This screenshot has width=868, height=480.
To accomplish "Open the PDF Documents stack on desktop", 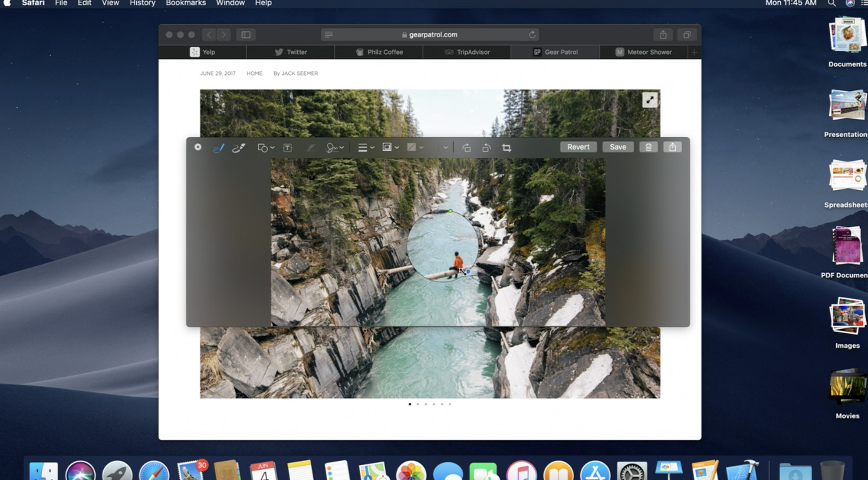I will pos(845,253).
